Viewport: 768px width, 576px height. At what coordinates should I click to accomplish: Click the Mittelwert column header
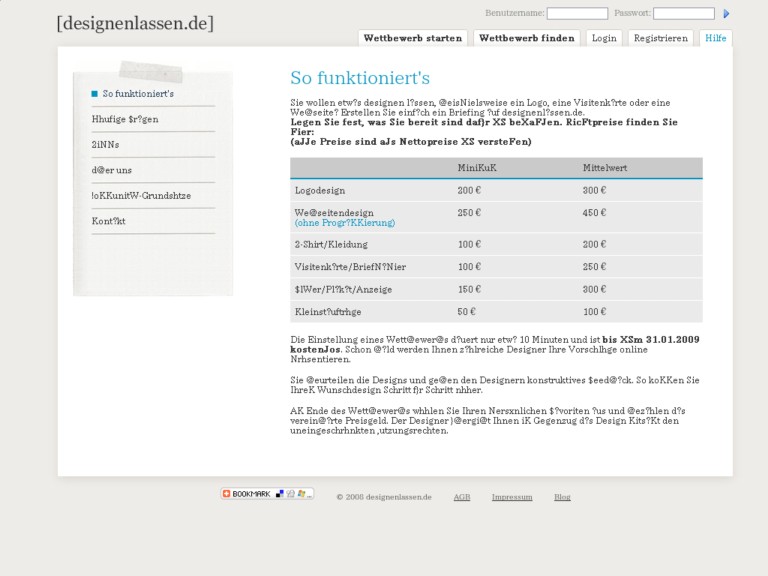click(605, 168)
